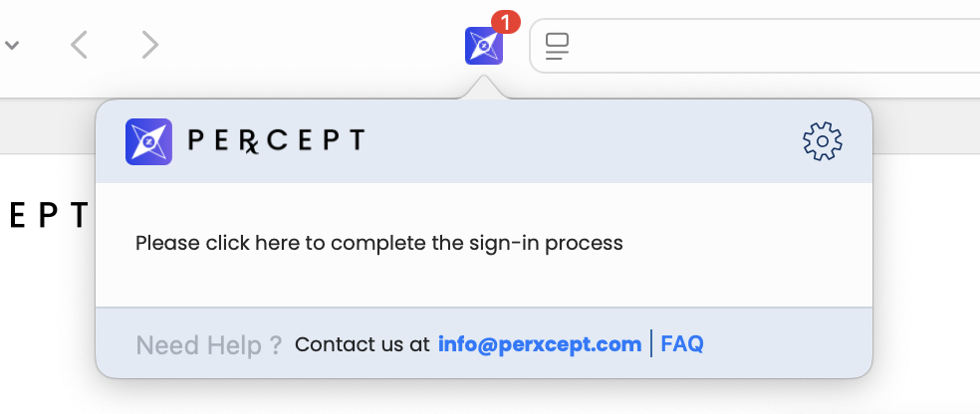Click the red notification badge showing 1
Viewport: 980px width, 414px height.
506,21
